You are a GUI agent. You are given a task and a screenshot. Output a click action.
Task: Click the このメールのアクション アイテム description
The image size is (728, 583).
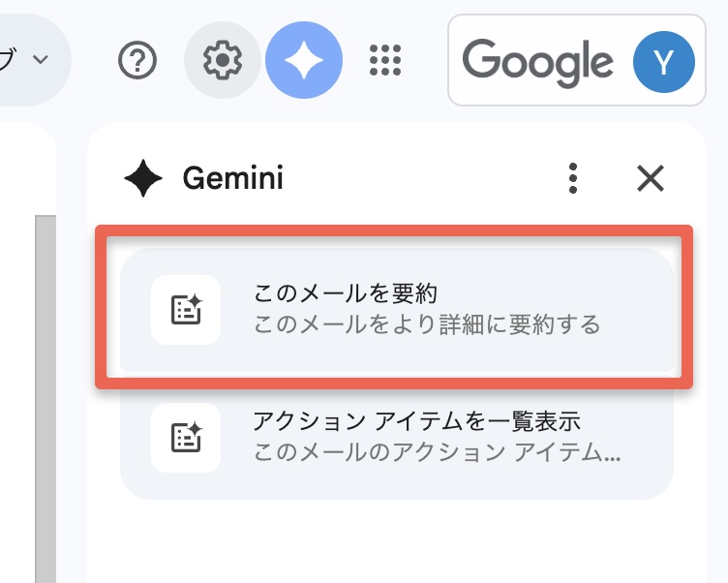(x=438, y=452)
